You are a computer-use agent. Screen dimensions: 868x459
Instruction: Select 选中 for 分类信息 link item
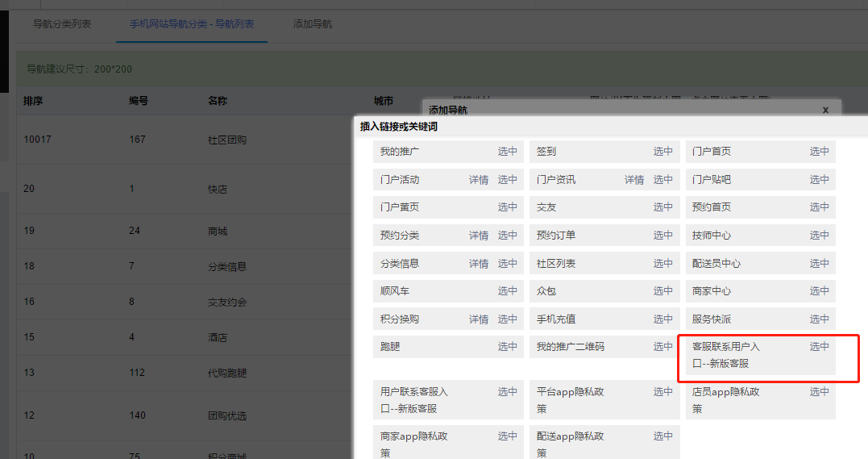(507, 263)
